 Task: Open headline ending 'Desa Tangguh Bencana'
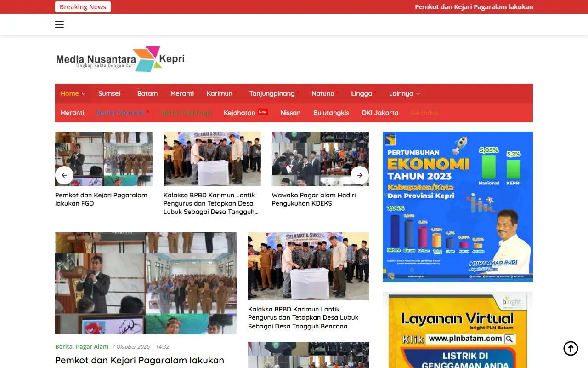point(303,318)
